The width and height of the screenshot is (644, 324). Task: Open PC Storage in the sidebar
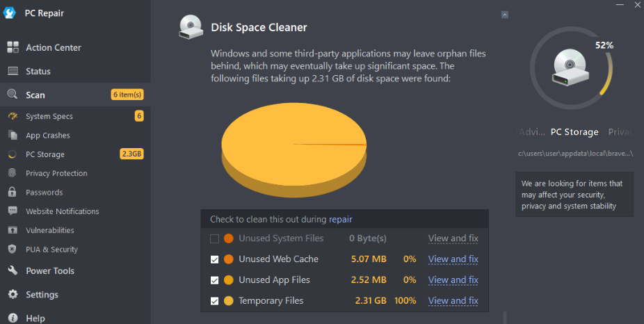click(x=45, y=154)
